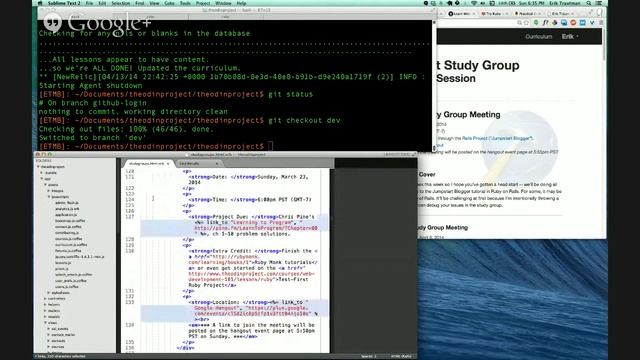Open courses.js.coffee in sidebar
This screenshot has height=360, width=640.
click(x=69, y=239)
